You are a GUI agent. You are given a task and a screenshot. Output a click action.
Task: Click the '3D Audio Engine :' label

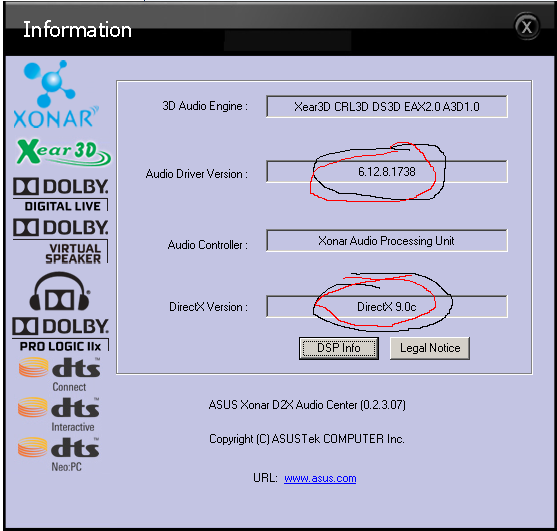pos(205,106)
